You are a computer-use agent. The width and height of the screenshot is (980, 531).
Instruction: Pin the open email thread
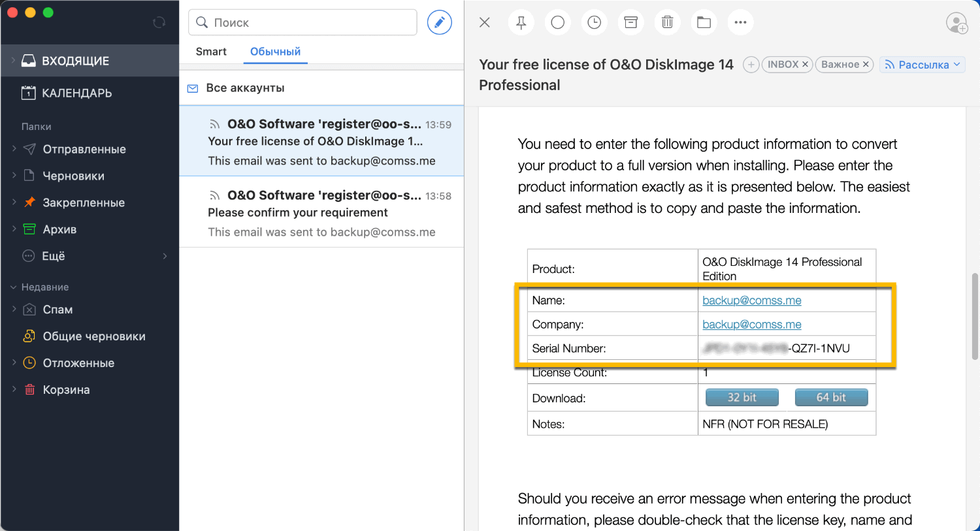point(521,22)
